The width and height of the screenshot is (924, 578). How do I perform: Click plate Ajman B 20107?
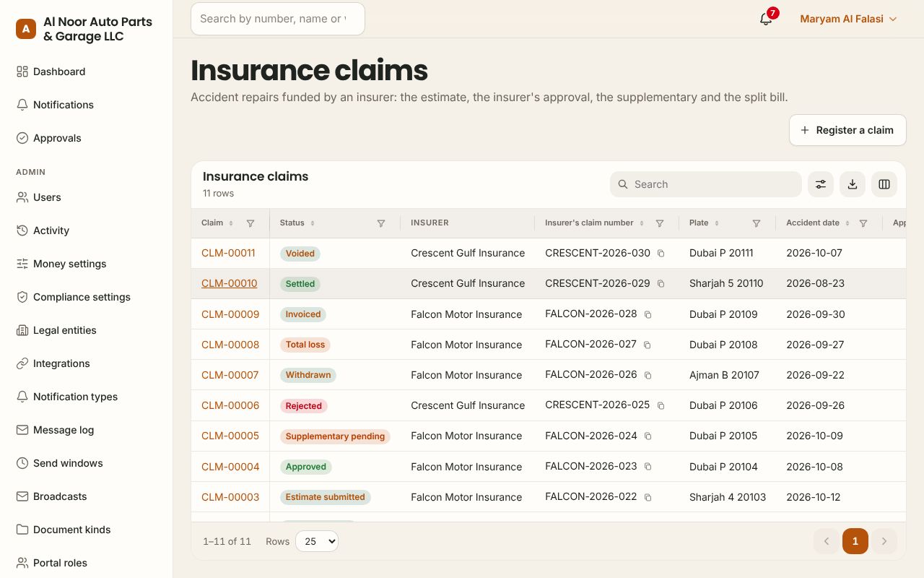pos(724,375)
